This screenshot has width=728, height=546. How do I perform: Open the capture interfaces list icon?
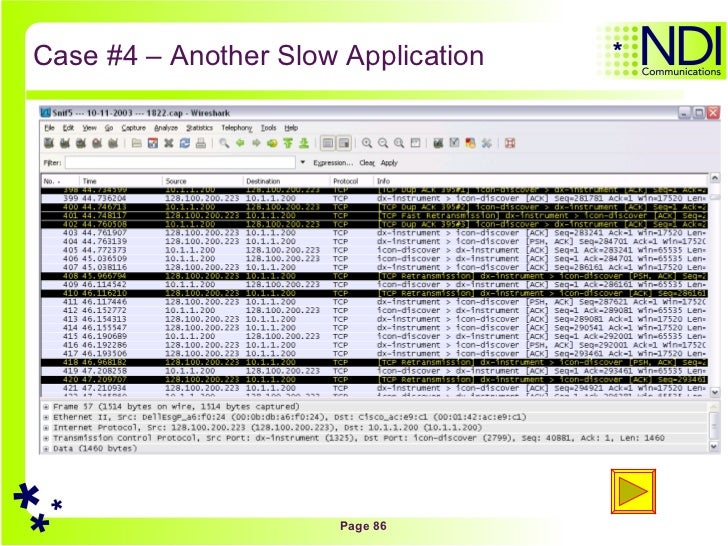coord(49,143)
